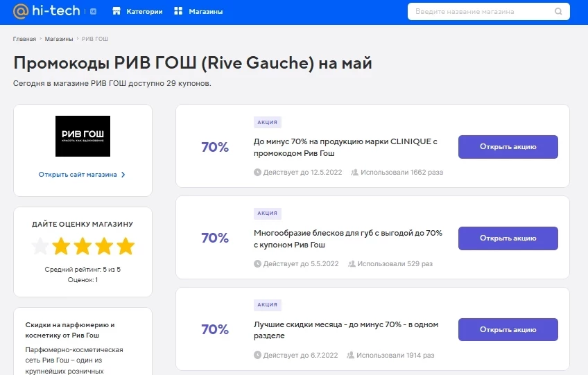This screenshot has width=588, height=375.
Task: Click clock icon by 5.5.2022 date
Action: coord(257,263)
